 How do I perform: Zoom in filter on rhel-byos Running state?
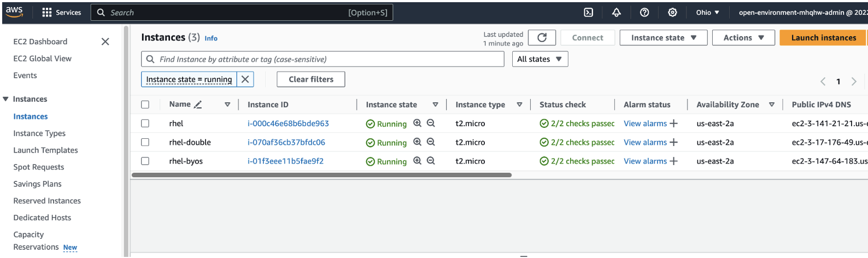tap(418, 161)
